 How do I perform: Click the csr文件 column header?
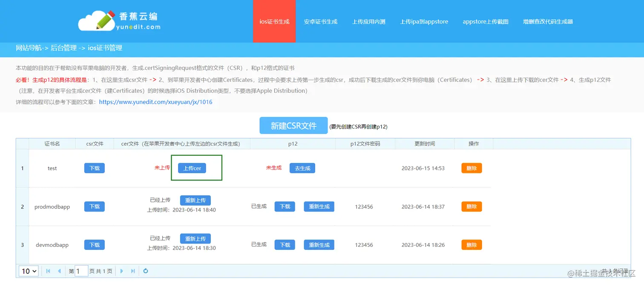pos(95,144)
